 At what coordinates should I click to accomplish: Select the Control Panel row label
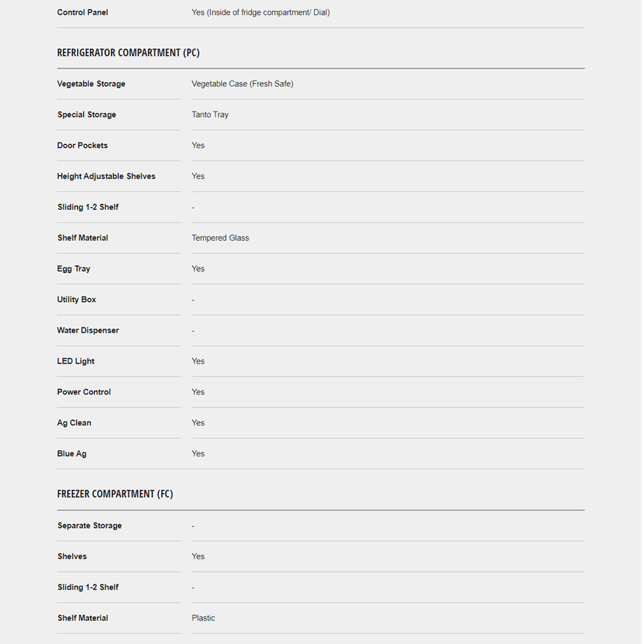point(82,13)
